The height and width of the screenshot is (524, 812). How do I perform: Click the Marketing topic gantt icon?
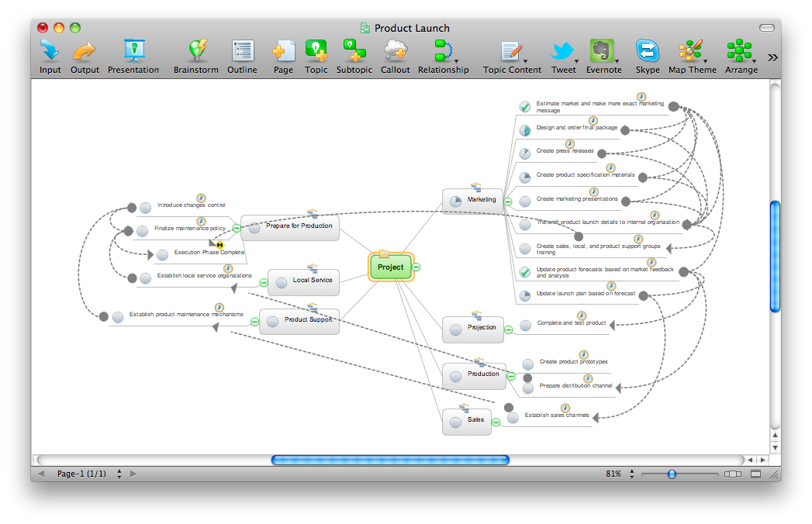(476, 187)
